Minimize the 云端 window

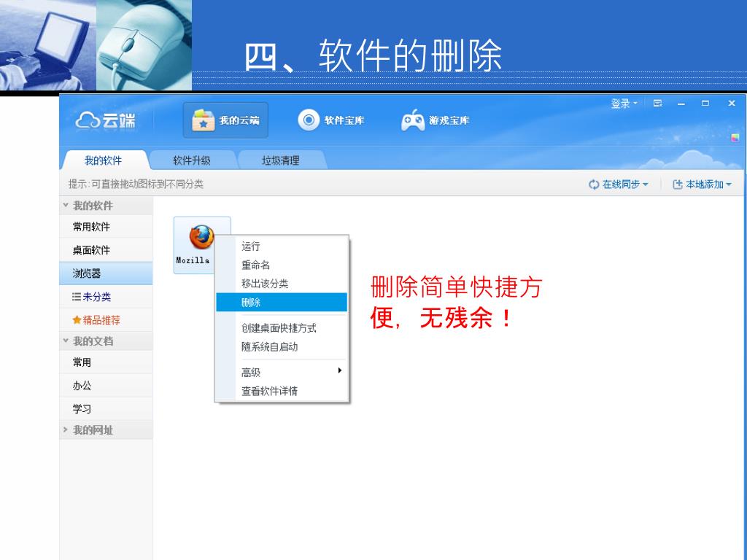pyautogui.click(x=681, y=104)
